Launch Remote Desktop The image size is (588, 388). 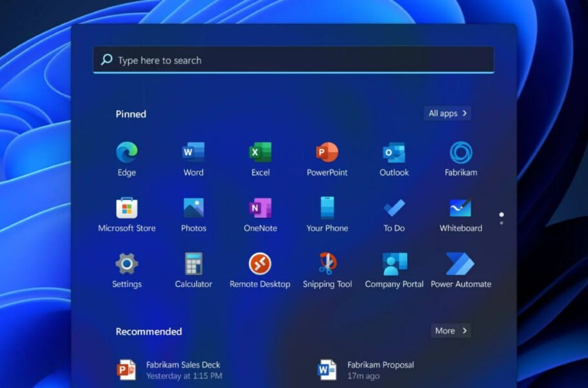[260, 270]
